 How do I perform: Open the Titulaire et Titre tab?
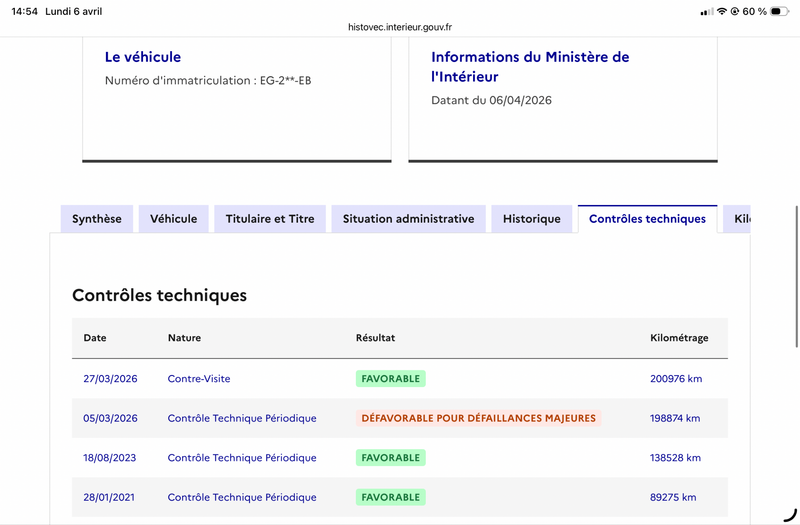(270, 219)
